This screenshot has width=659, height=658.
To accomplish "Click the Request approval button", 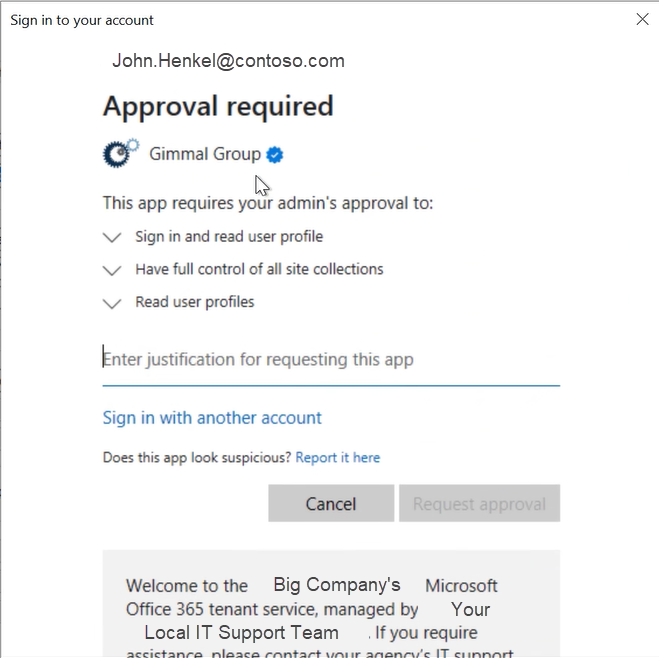I will [479, 504].
